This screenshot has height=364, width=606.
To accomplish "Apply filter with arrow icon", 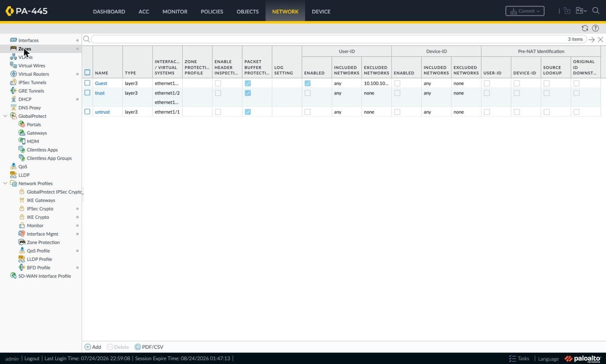I will point(592,39).
